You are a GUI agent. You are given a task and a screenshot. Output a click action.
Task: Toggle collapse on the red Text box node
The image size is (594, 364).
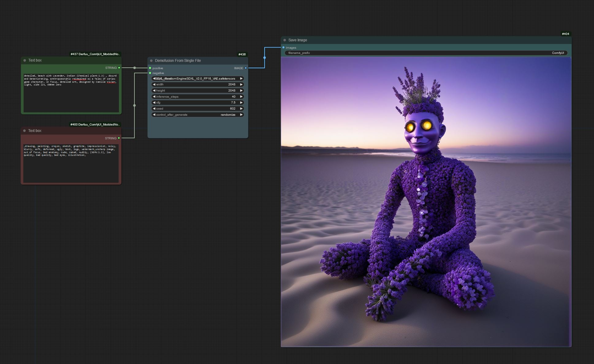[25, 130]
